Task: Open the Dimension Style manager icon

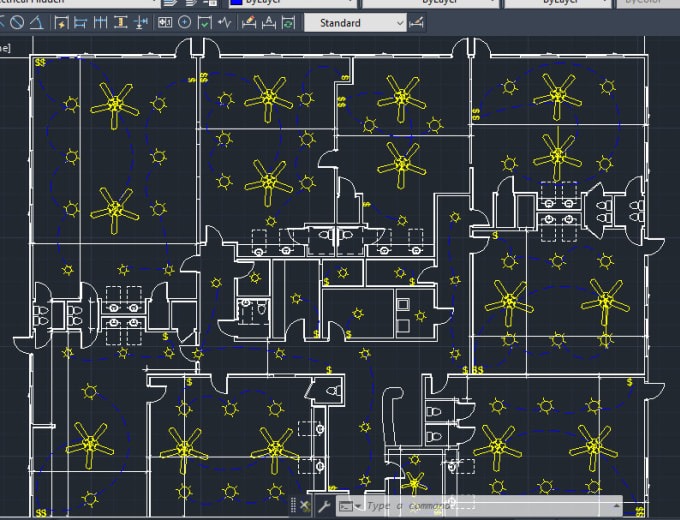Action: click(x=416, y=22)
